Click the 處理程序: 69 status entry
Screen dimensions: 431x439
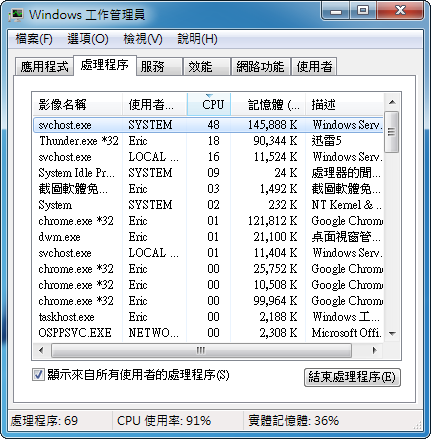pos(44,421)
